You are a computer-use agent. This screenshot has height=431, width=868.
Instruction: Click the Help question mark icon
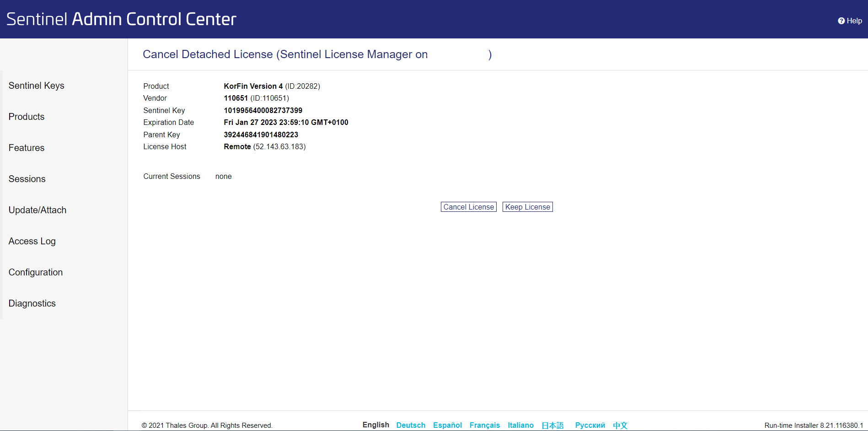coord(841,21)
